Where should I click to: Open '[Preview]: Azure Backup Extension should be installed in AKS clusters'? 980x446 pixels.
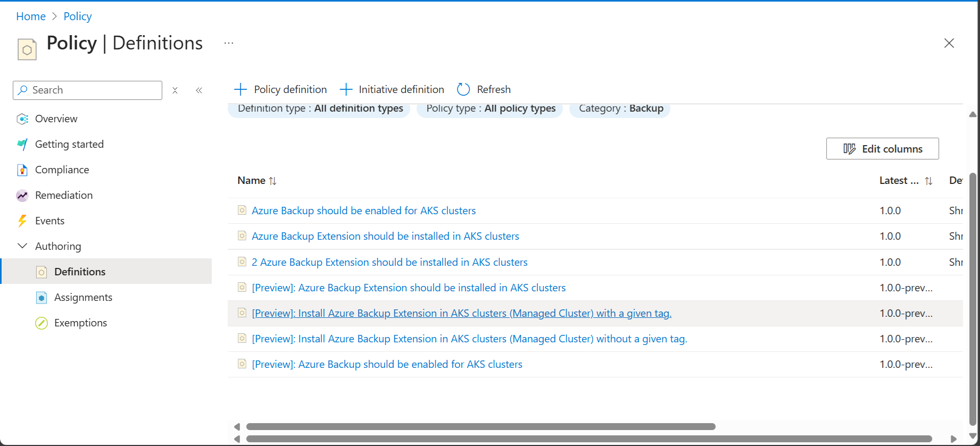coord(409,288)
